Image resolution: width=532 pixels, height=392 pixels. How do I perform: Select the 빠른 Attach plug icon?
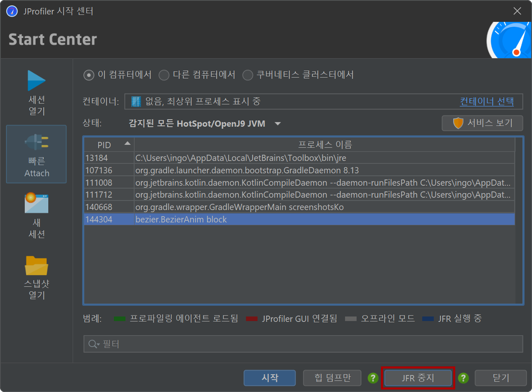(37, 142)
